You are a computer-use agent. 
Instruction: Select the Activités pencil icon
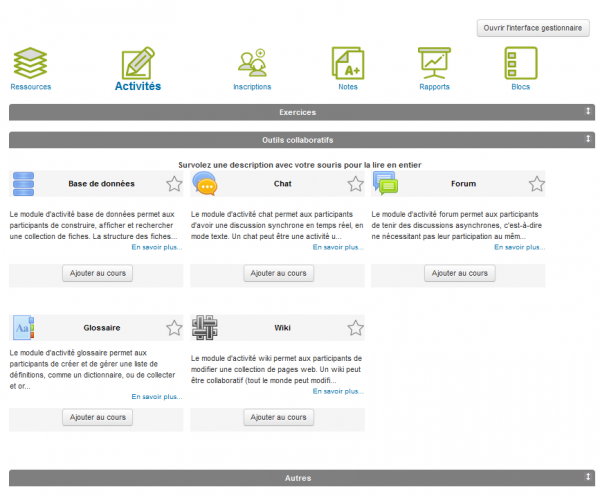(138, 63)
